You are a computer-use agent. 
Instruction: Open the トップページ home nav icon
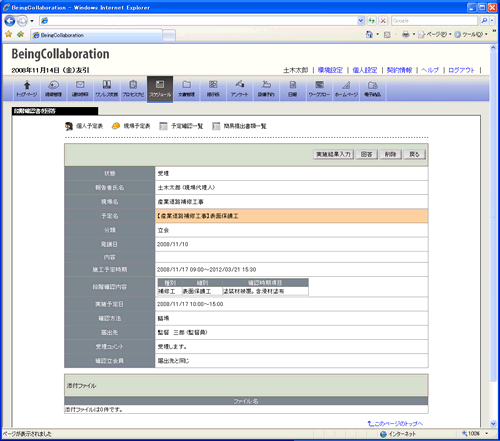click(x=27, y=89)
